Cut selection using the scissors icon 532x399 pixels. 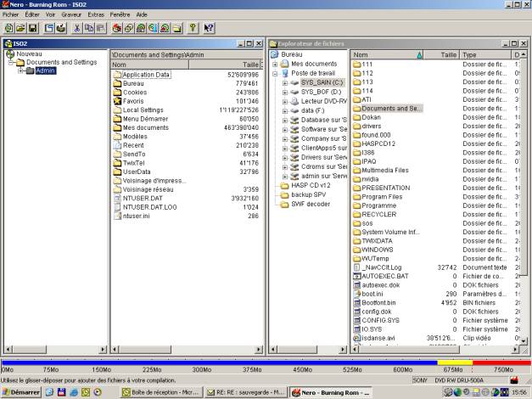(77, 28)
